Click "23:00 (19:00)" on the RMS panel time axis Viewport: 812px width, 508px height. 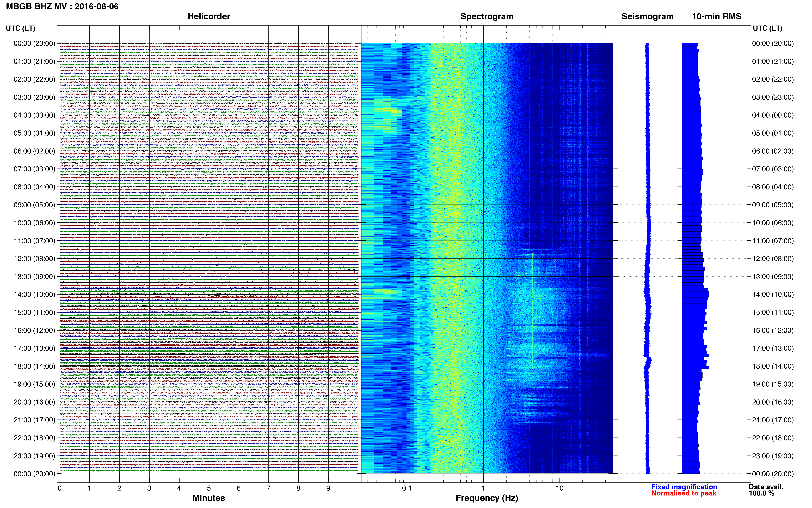tap(773, 456)
